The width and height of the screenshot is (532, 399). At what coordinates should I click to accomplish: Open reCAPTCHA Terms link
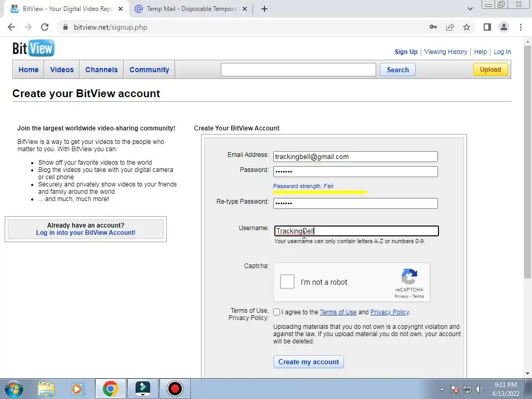tap(418, 296)
